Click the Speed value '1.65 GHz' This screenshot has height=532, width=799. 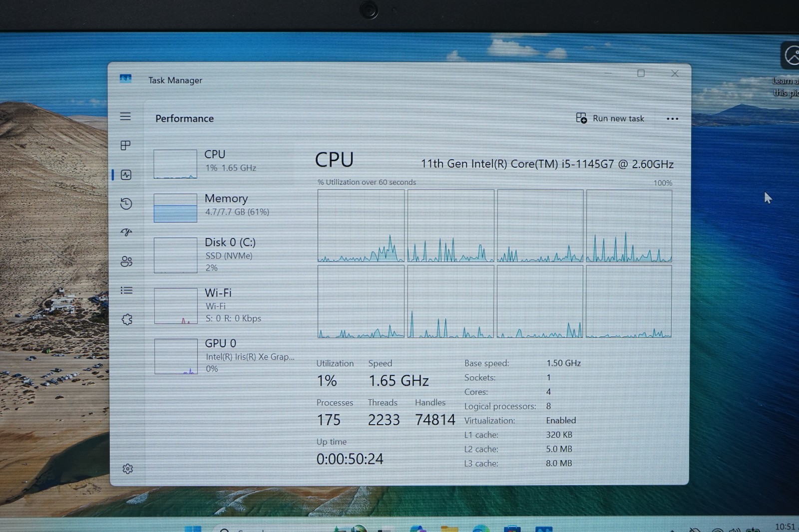399,381
